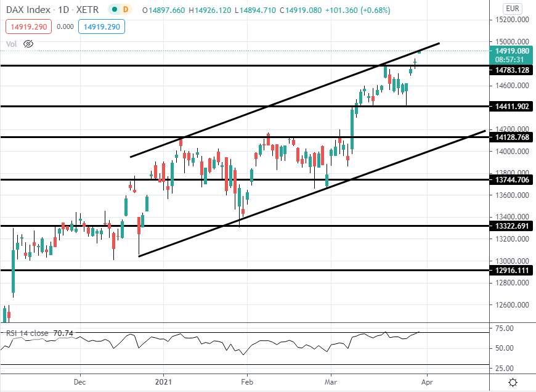Click the green market status dot
The image size is (536, 392).
(x=114, y=10)
